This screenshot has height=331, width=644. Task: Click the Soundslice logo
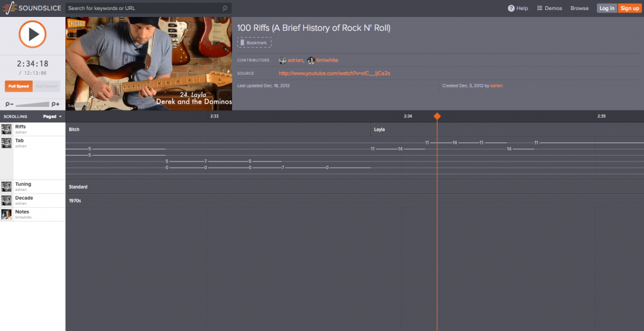point(32,8)
